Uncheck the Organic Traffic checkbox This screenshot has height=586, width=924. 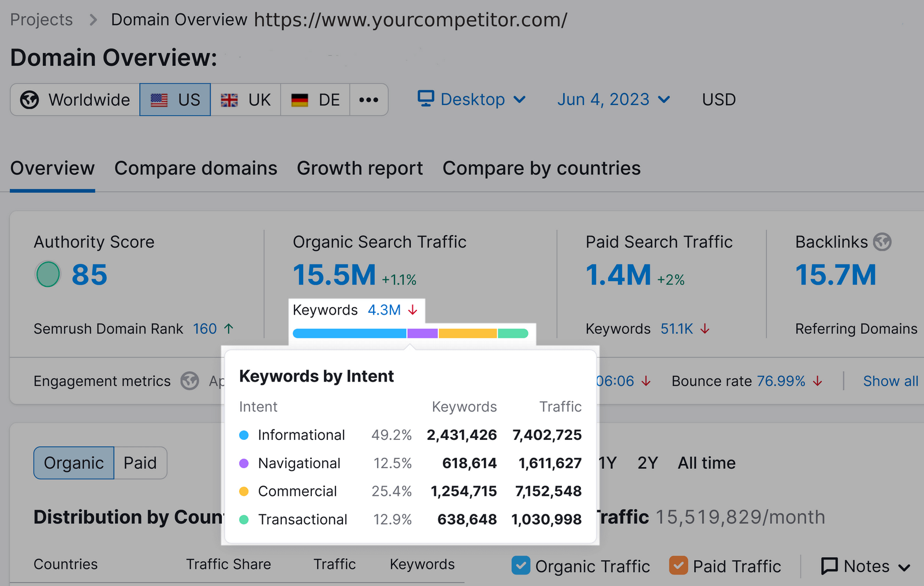[x=520, y=566]
